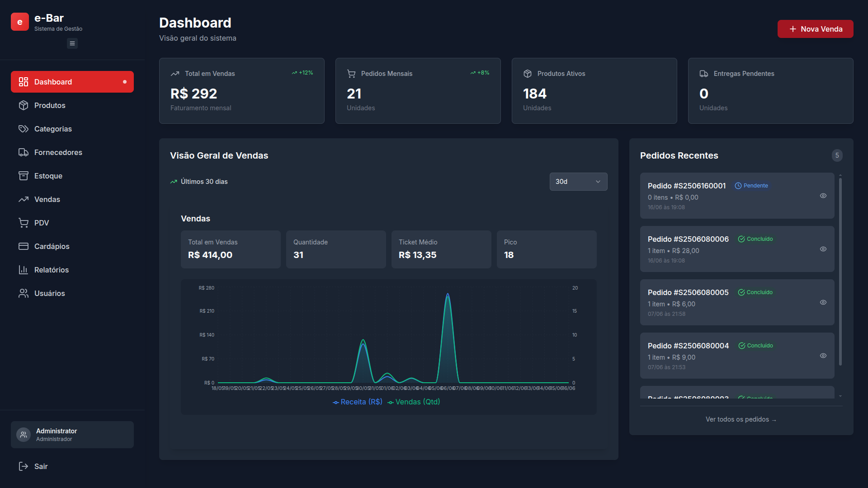The width and height of the screenshot is (868, 488).
Task: Select the Categorias tag icon
Action: [x=24, y=129]
